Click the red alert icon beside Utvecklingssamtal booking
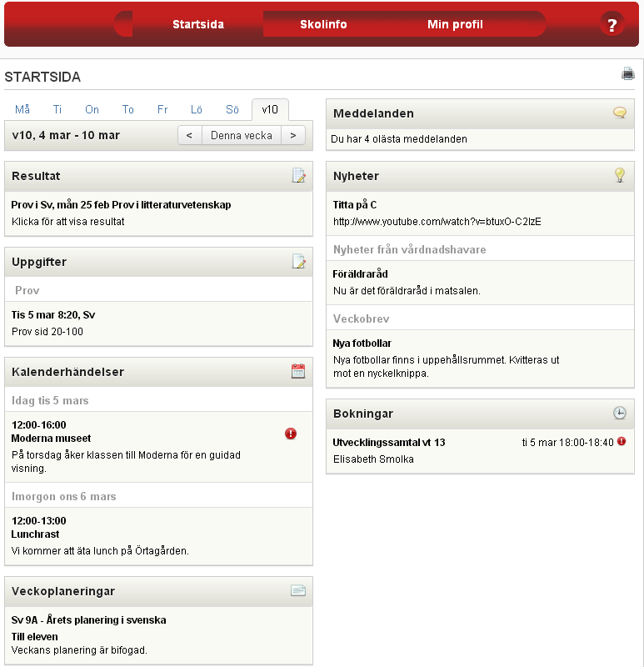This screenshot has height=667, width=644. (x=622, y=441)
